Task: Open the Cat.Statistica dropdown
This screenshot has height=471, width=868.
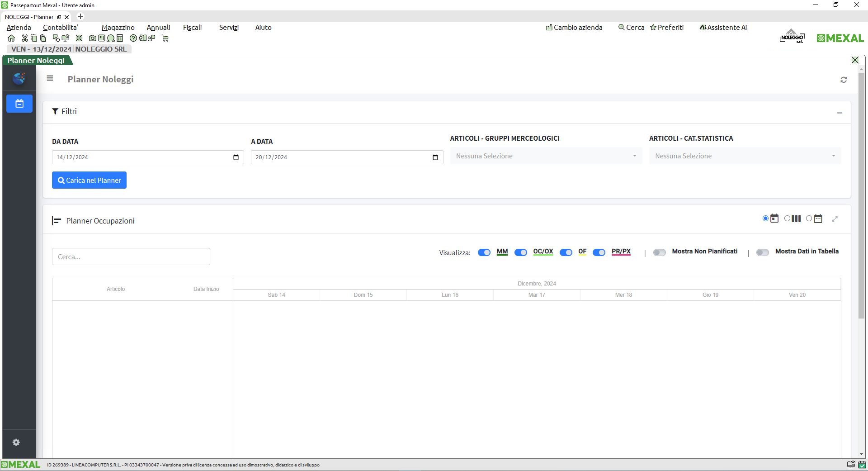Action: click(x=745, y=156)
